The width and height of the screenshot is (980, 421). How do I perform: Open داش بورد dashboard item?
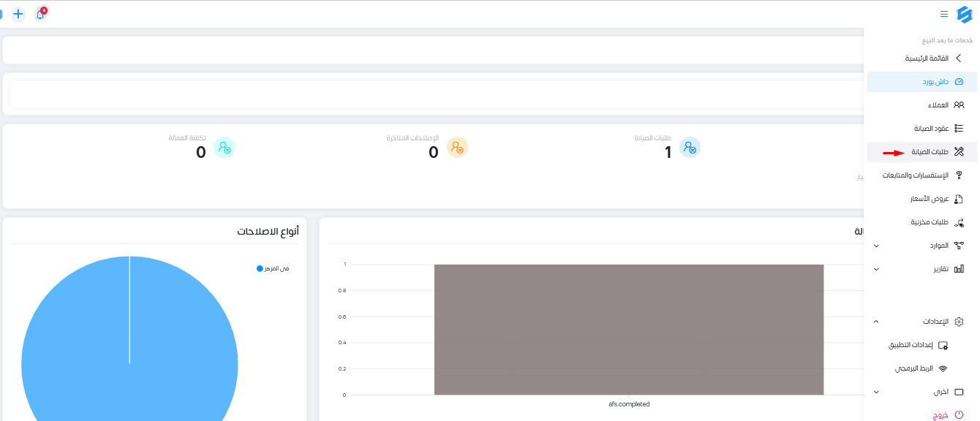coord(921,82)
